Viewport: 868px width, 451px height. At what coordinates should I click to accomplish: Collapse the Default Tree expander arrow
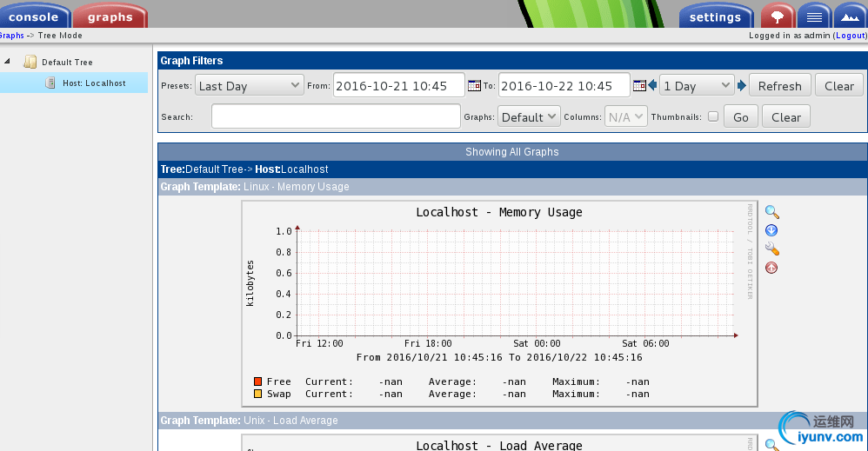pyautogui.click(x=7, y=61)
